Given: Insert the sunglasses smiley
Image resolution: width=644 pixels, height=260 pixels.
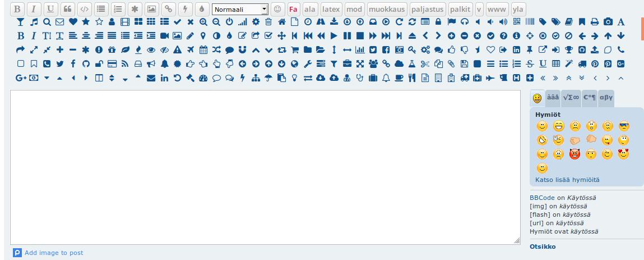Looking at the screenshot, I should point(623,126).
